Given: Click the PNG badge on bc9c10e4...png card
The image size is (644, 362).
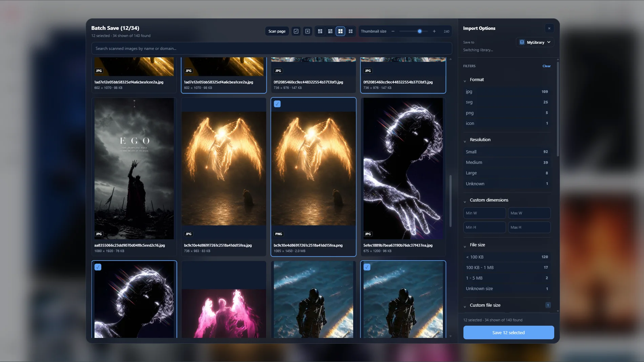Looking at the screenshot, I should (x=279, y=234).
